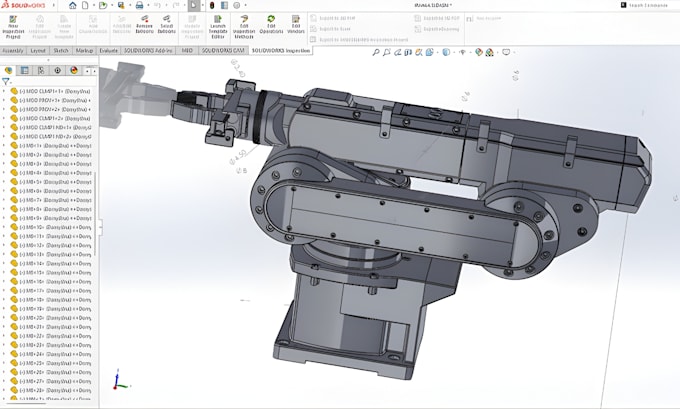
Task: Click Edit Vendors icon
Action: tap(296, 25)
